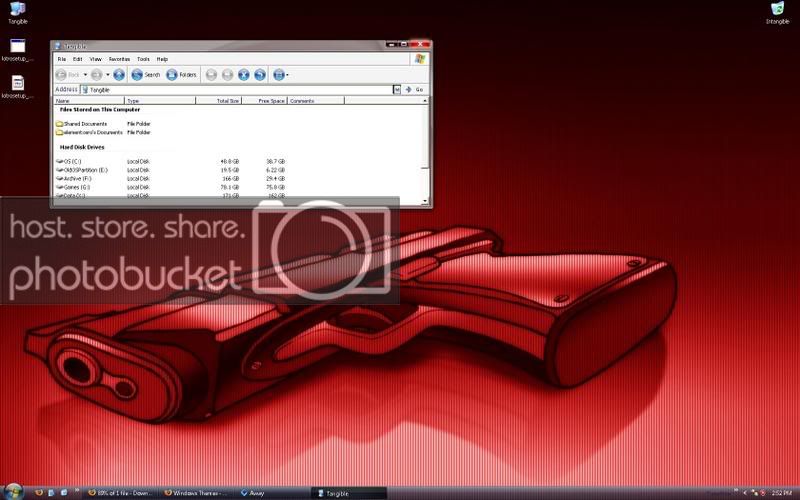The width and height of the screenshot is (800, 500).
Task: Open the File menu
Action: coord(62,59)
